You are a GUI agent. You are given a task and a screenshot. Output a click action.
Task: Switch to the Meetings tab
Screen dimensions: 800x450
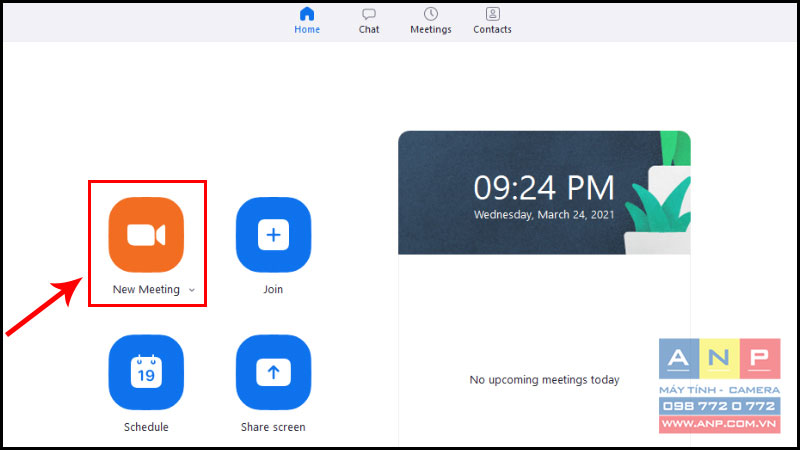click(x=431, y=21)
